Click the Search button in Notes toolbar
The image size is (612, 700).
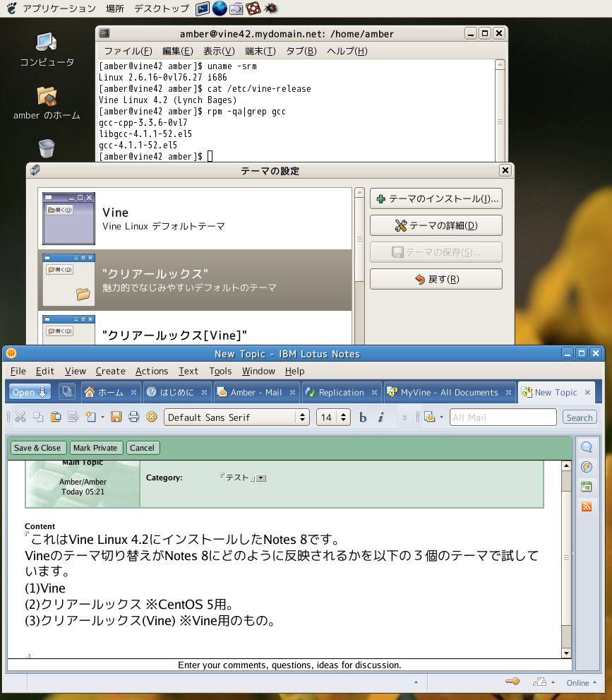[x=580, y=417]
